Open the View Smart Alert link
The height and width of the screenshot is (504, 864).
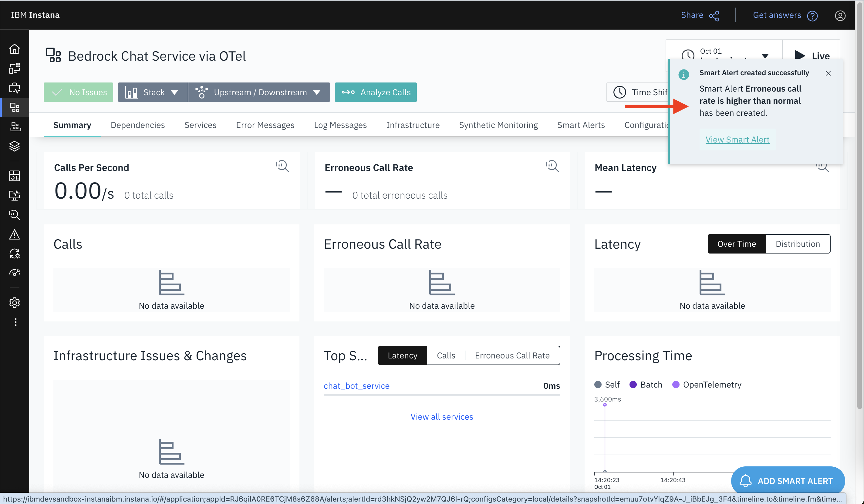click(x=737, y=139)
